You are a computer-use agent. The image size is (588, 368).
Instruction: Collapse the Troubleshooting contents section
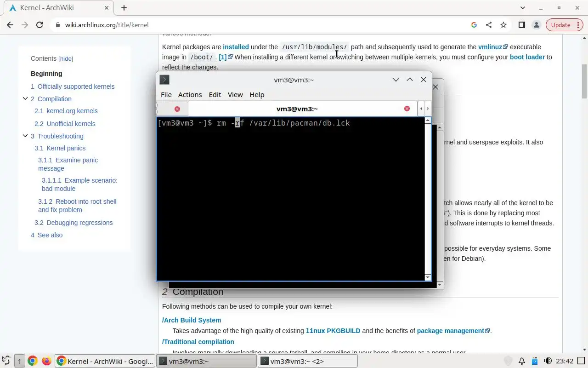(25, 136)
